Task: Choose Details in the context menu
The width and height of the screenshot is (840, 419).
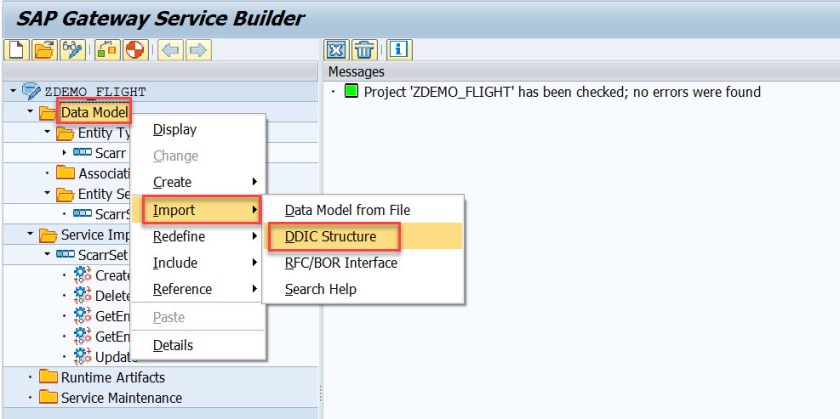Action: [198, 346]
